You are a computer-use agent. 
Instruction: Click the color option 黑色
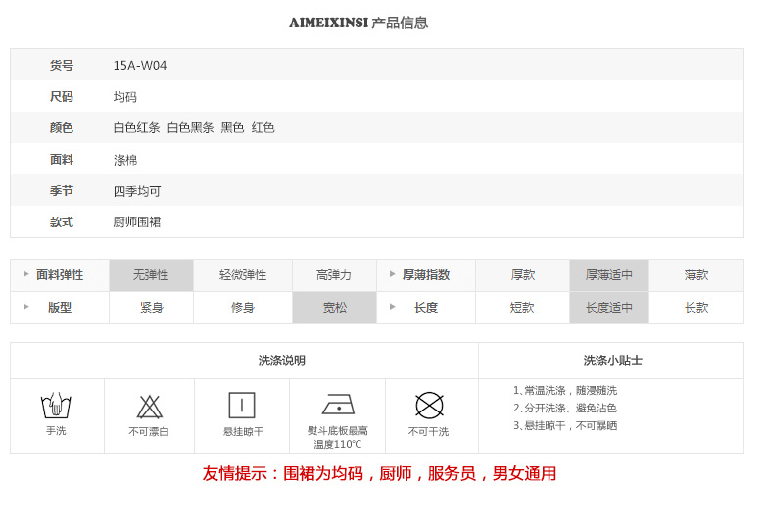pos(232,128)
